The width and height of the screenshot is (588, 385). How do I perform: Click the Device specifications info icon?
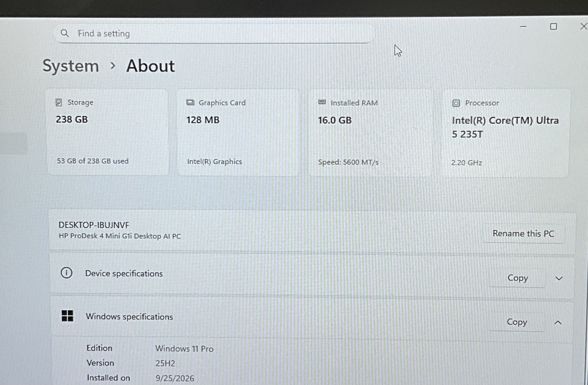coord(67,273)
